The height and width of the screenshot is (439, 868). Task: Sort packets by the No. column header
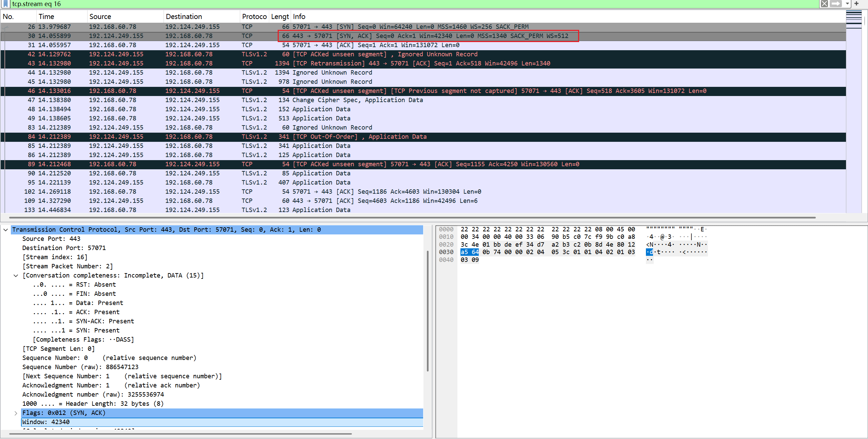pos(18,17)
